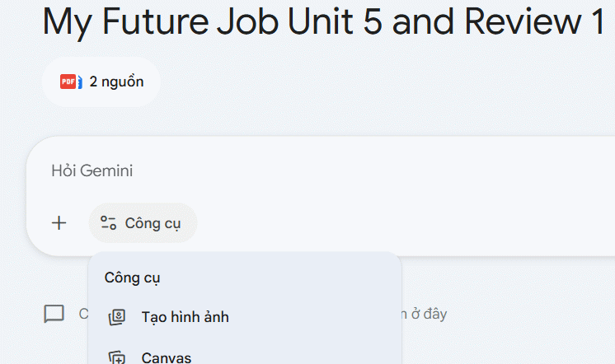Click the Canvas icon in tools menu

(117, 357)
